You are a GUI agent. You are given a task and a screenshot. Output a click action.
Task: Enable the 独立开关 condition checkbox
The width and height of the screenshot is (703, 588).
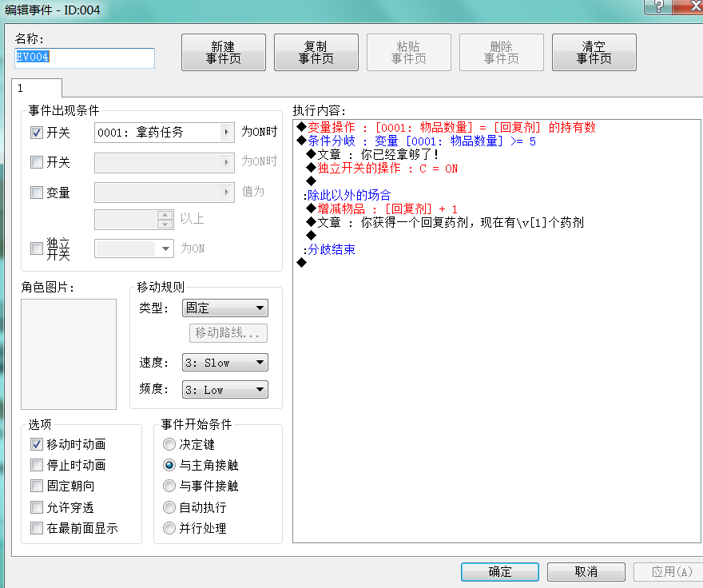click(36, 248)
